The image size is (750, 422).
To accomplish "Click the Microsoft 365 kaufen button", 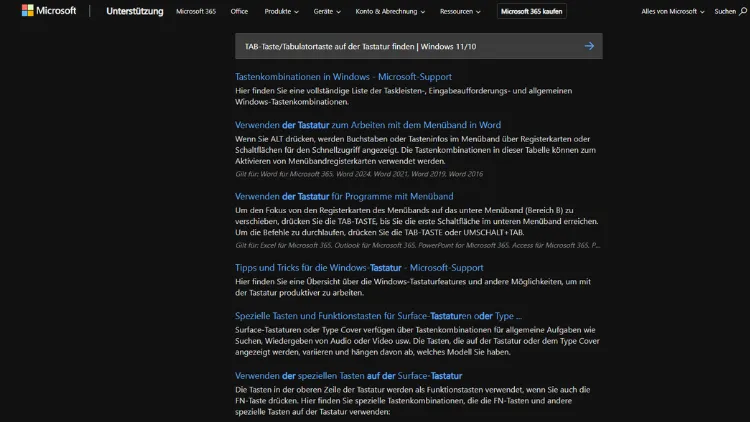I will coord(531,11).
